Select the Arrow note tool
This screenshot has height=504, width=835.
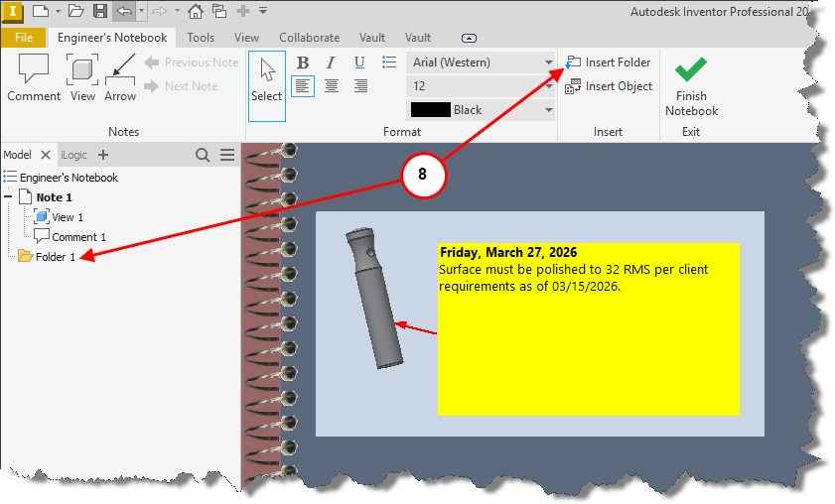pyautogui.click(x=120, y=77)
